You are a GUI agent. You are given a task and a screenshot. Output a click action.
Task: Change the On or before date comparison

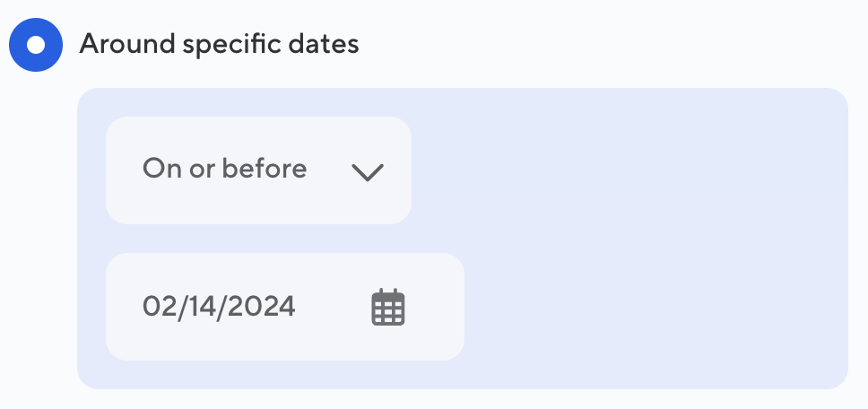click(x=258, y=170)
